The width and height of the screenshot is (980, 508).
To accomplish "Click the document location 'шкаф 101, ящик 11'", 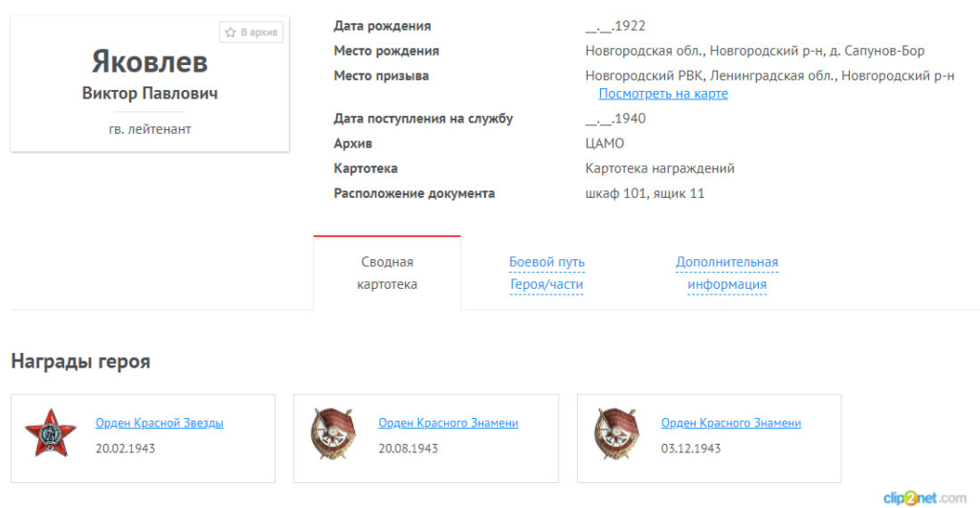I will (x=644, y=193).
